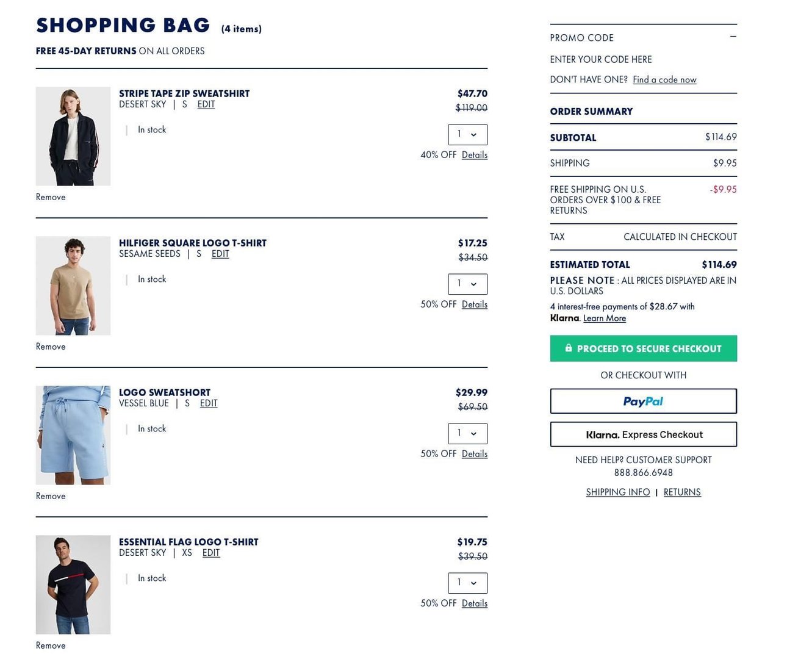Remove the Logo Sweatshort from bag
812x659 pixels.
51,496
